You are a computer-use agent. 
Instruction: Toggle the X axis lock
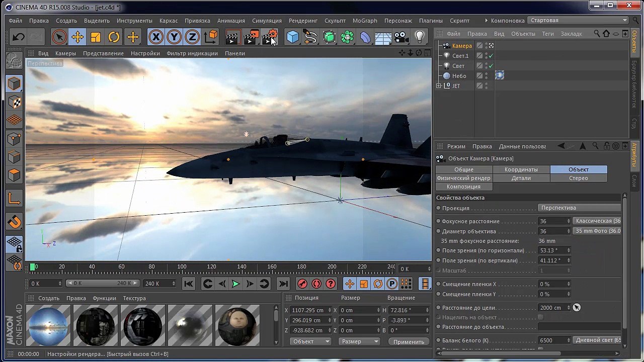coord(156,37)
